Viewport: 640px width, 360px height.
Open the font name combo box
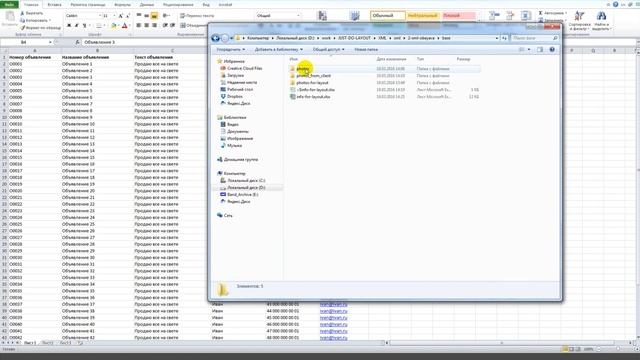tap(83, 16)
